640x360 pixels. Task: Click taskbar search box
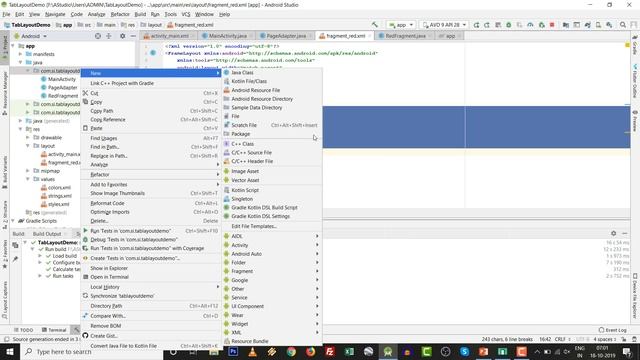click(91, 352)
